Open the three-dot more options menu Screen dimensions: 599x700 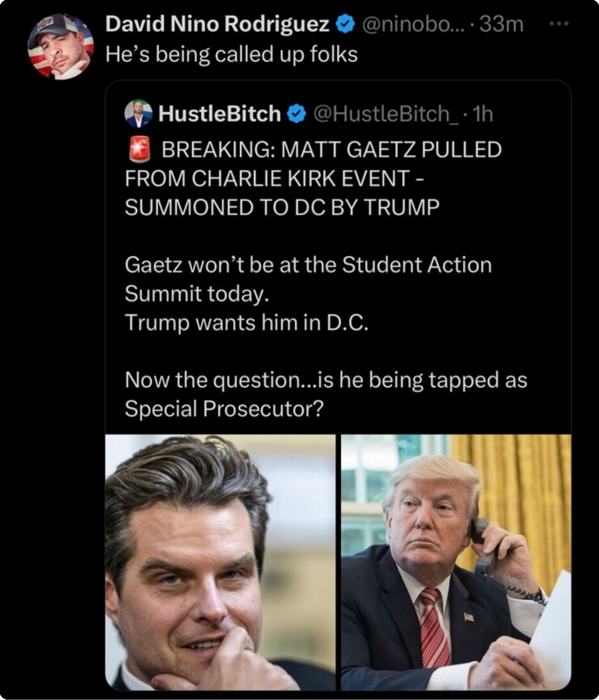[559, 24]
